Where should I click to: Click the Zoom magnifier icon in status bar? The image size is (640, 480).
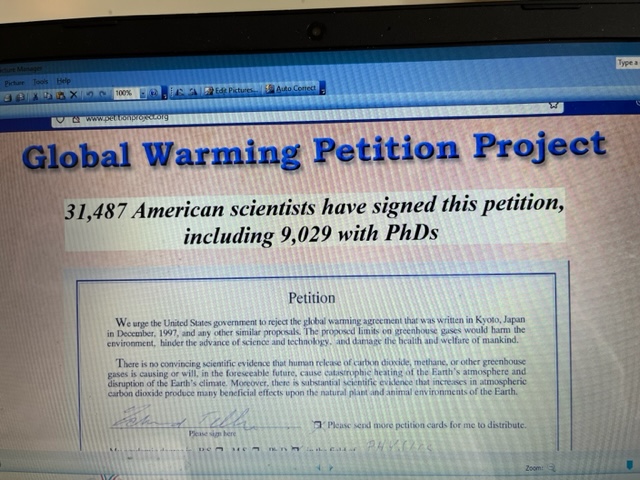tap(551, 468)
